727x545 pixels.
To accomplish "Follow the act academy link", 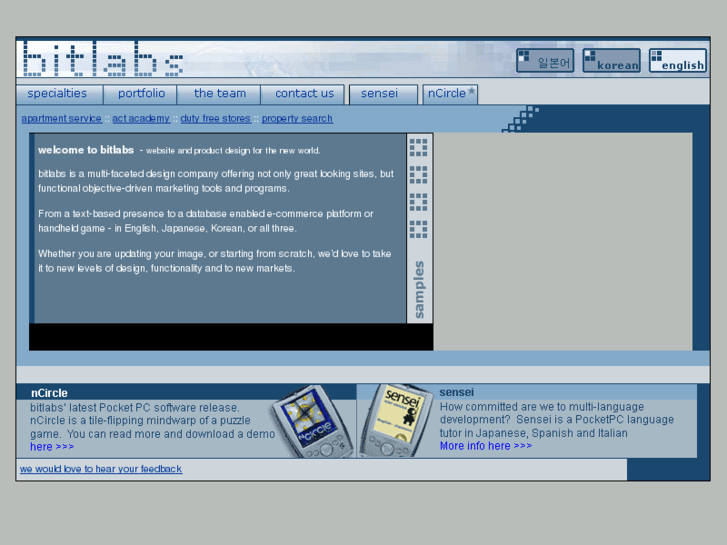I will tap(141, 118).
